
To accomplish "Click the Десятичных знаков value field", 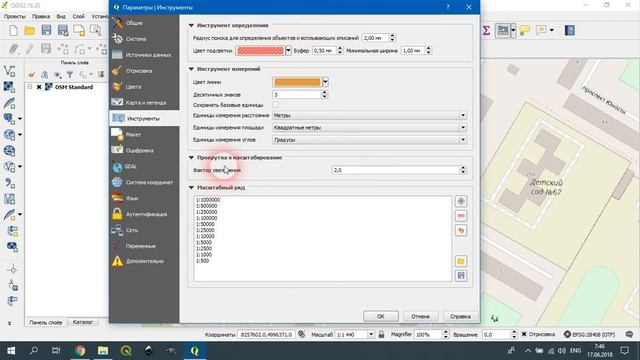I will 297,94.
